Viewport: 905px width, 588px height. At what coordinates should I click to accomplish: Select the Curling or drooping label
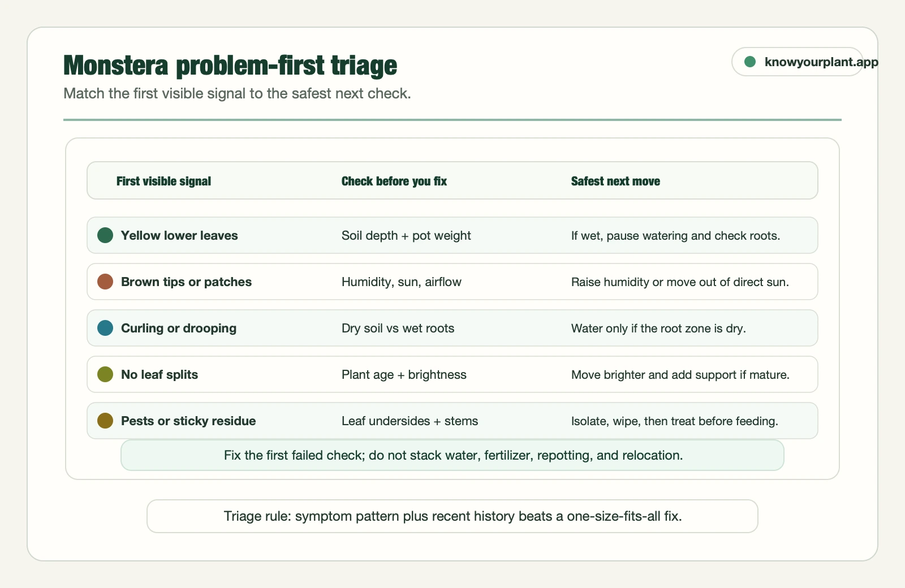[179, 328]
